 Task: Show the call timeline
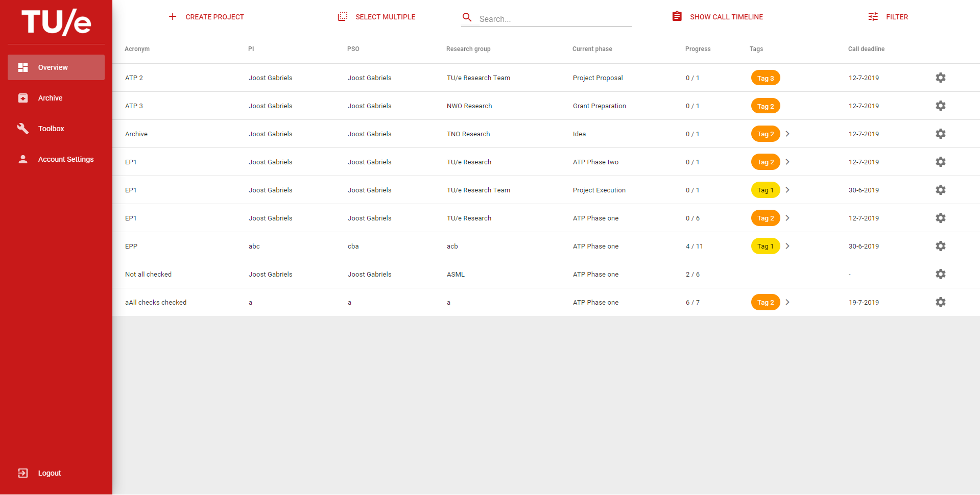pyautogui.click(x=718, y=17)
